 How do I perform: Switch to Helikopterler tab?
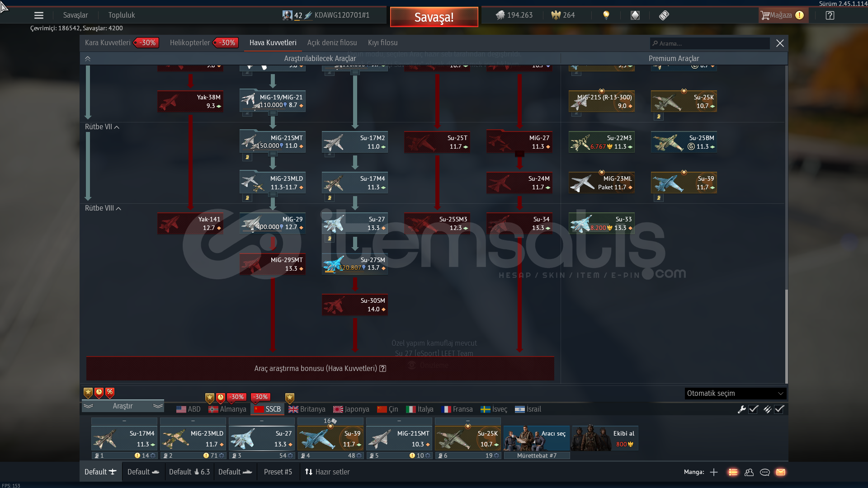tap(190, 43)
